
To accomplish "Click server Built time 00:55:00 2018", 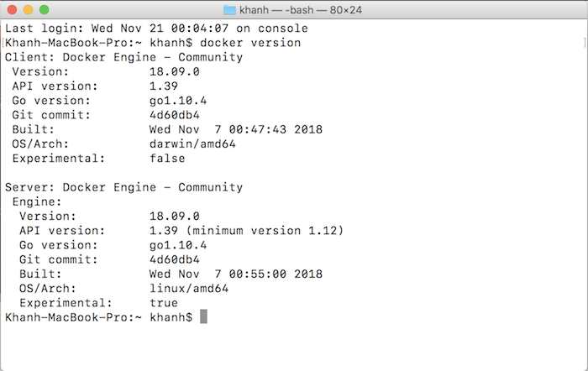I will [276, 274].
